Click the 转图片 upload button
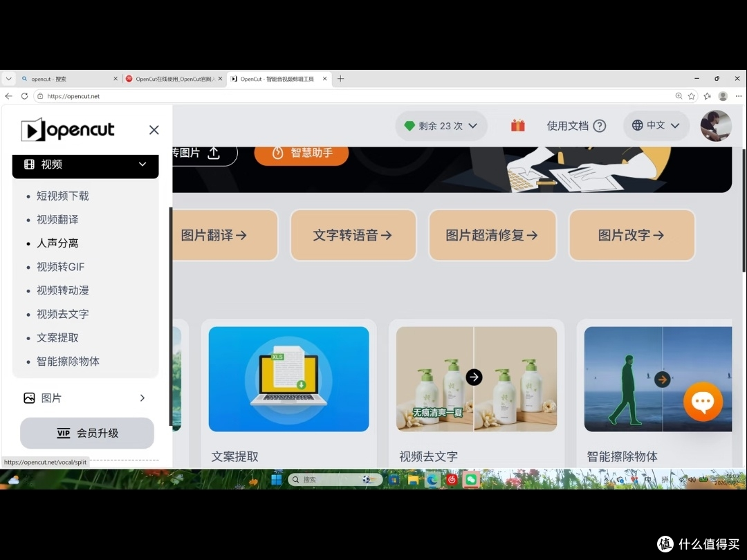 coord(204,153)
